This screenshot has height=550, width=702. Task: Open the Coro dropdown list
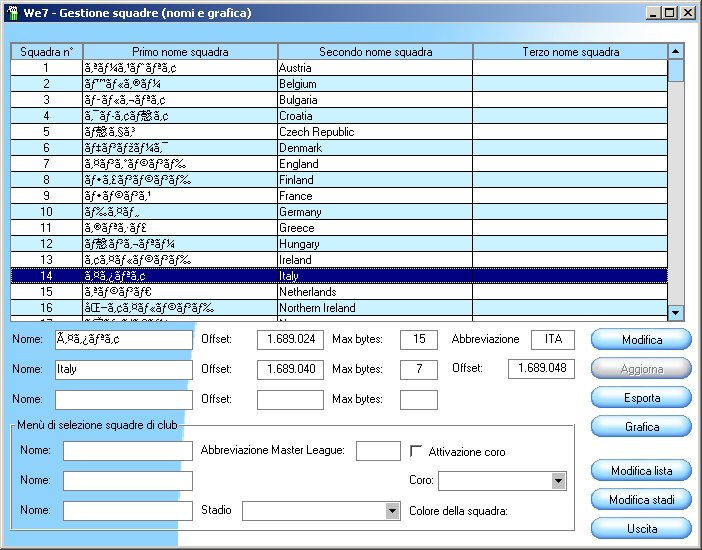pyautogui.click(x=558, y=482)
